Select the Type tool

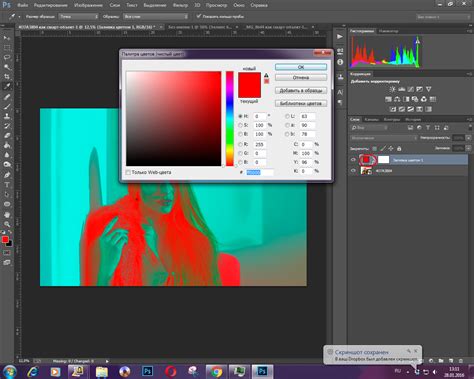(7, 185)
